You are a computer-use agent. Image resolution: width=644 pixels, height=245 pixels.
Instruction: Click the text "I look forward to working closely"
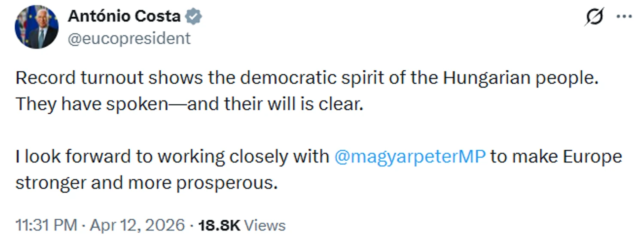[172, 157]
